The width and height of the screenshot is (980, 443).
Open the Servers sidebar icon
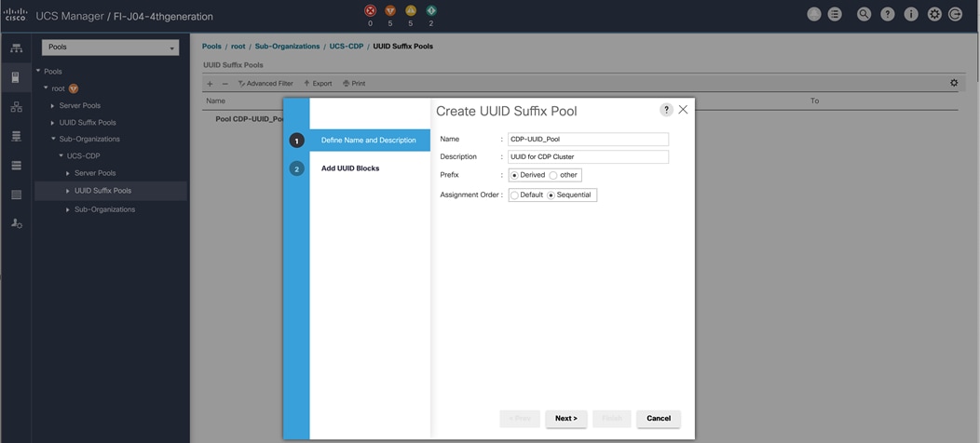coord(17,77)
